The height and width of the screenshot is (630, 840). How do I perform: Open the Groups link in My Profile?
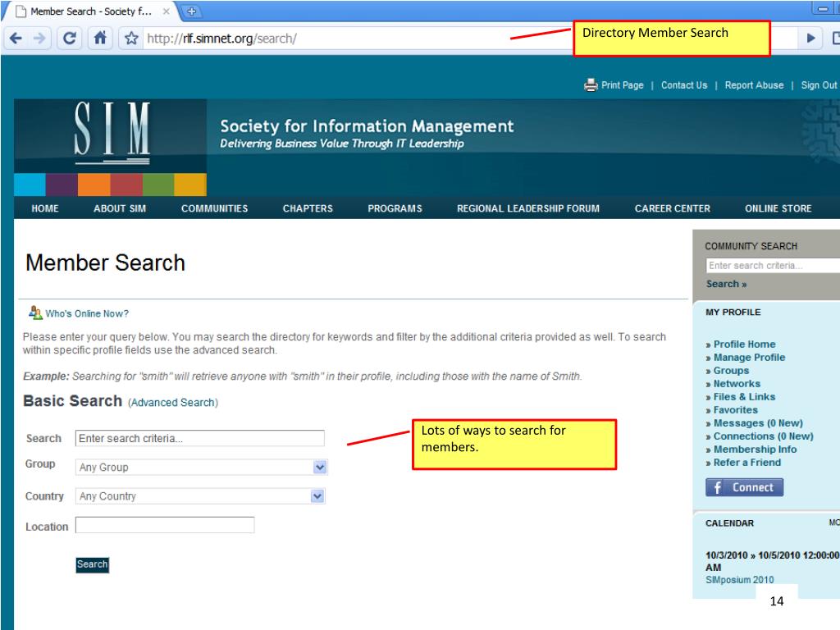click(731, 371)
